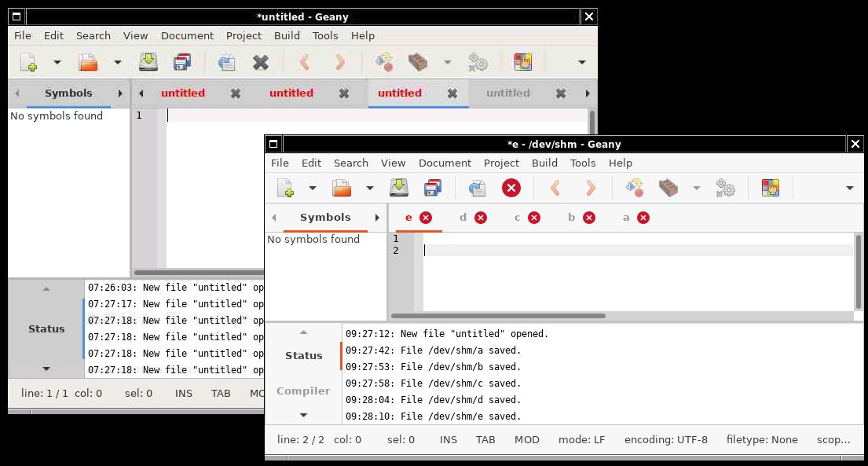Expand toolbar overflow arrow in back window
This screenshot has height=466, width=868.
[581, 62]
